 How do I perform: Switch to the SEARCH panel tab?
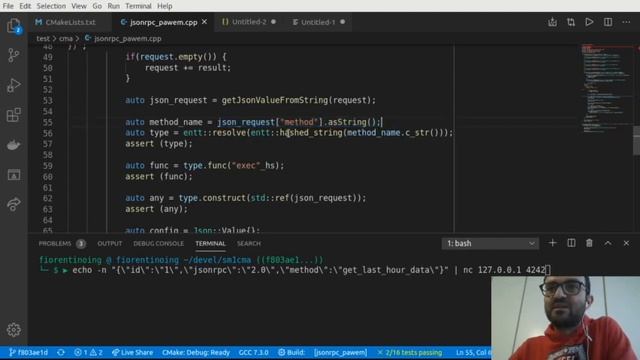click(249, 244)
